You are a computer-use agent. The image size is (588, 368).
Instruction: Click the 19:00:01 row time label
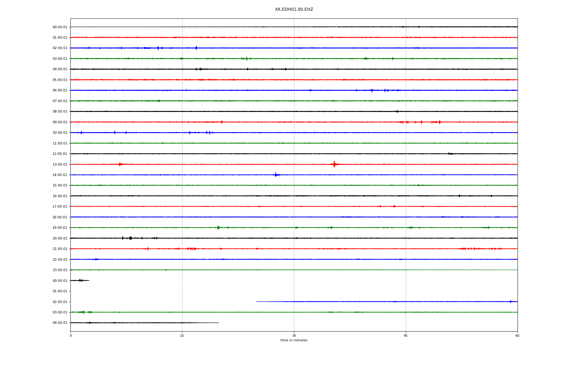coord(60,228)
